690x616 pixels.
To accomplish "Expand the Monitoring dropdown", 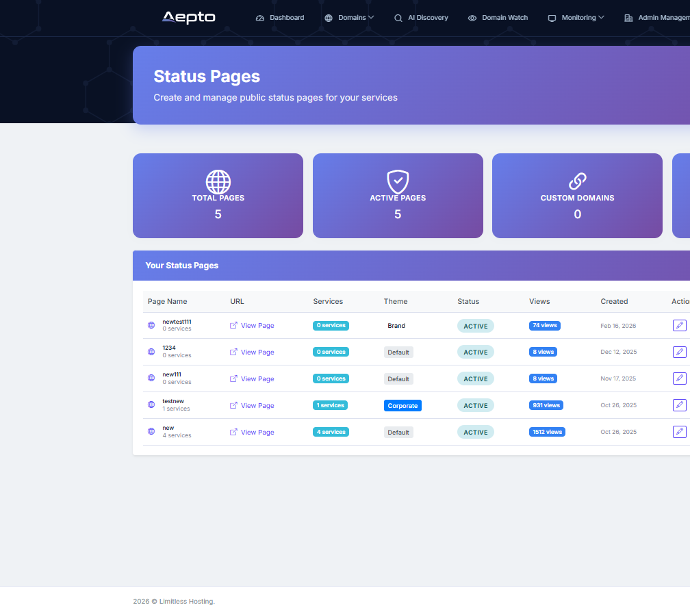I will (576, 18).
